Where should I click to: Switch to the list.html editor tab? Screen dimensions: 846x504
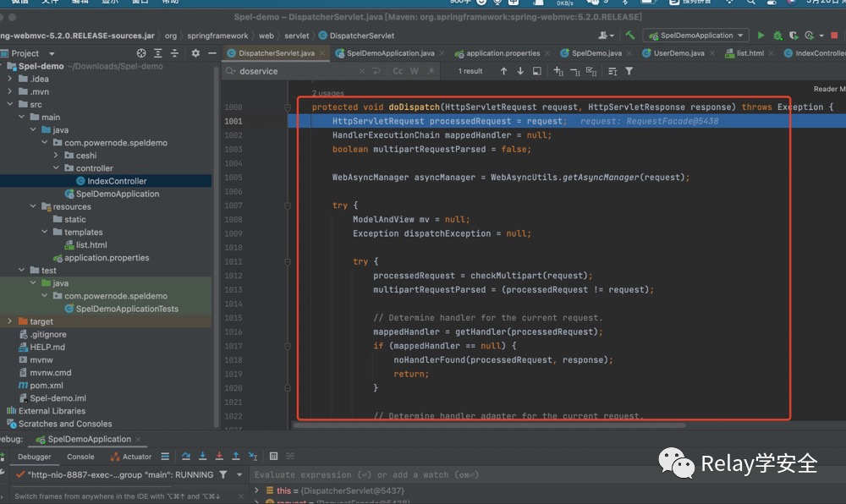click(750, 53)
